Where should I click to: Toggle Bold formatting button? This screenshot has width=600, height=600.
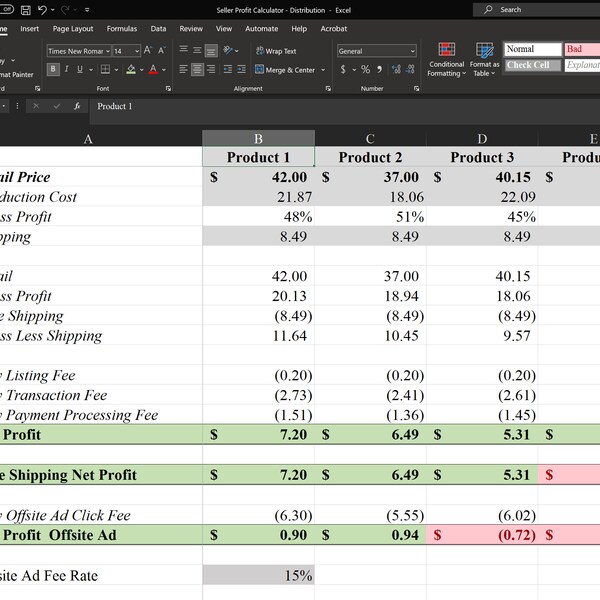53,69
